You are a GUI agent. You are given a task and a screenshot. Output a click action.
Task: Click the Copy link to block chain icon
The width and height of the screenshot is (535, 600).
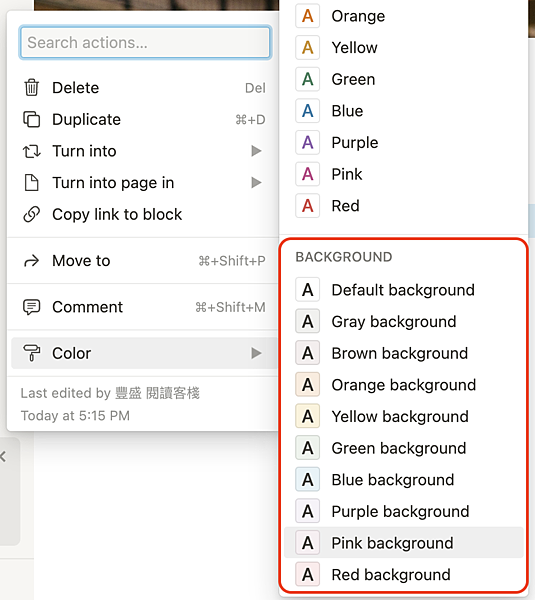[x=31, y=214]
